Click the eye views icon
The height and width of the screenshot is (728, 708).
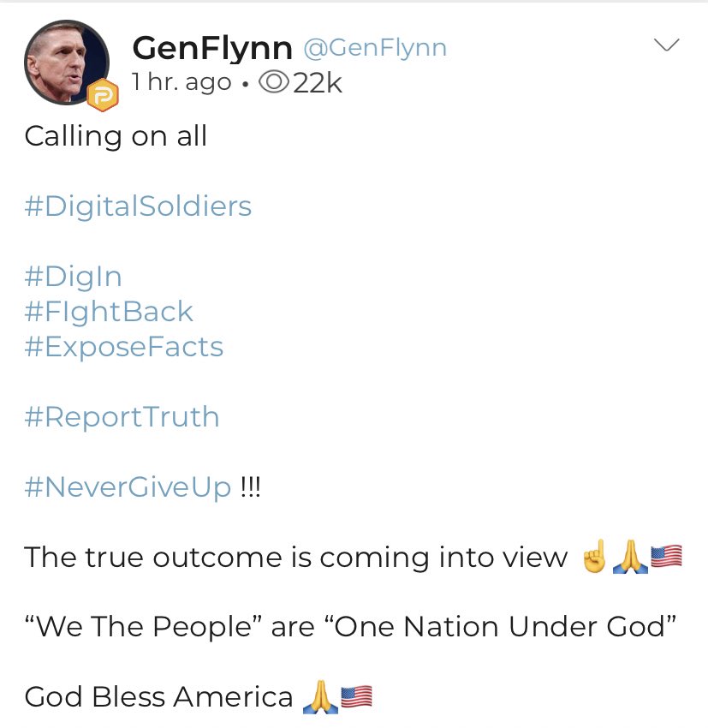(274, 82)
